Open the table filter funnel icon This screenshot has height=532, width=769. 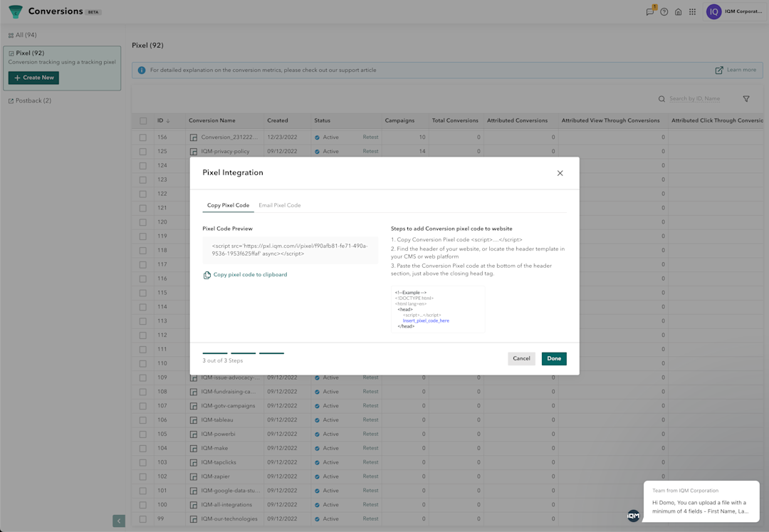tap(746, 99)
